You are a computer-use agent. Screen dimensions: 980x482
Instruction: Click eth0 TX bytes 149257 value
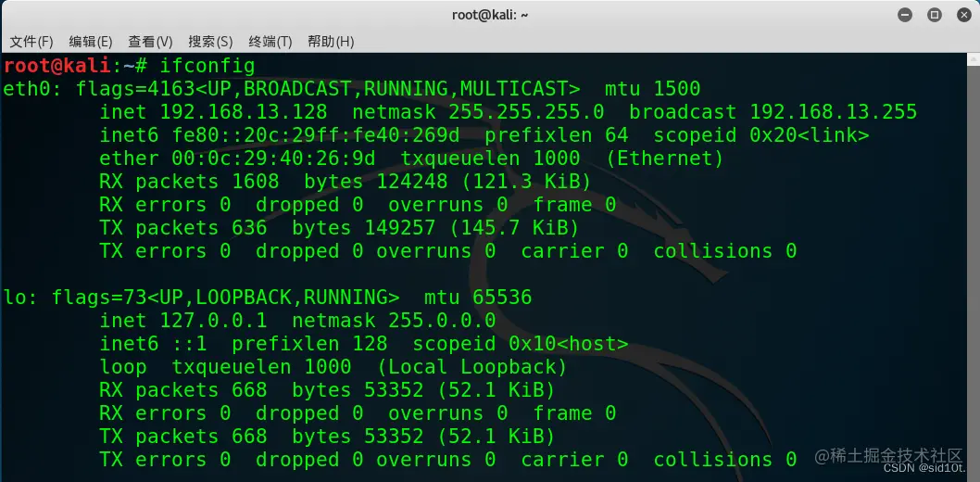399,228
